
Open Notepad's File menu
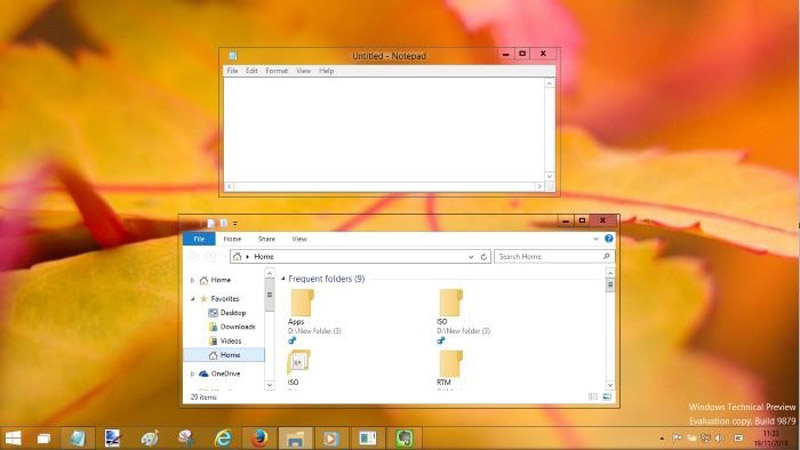[x=232, y=71]
